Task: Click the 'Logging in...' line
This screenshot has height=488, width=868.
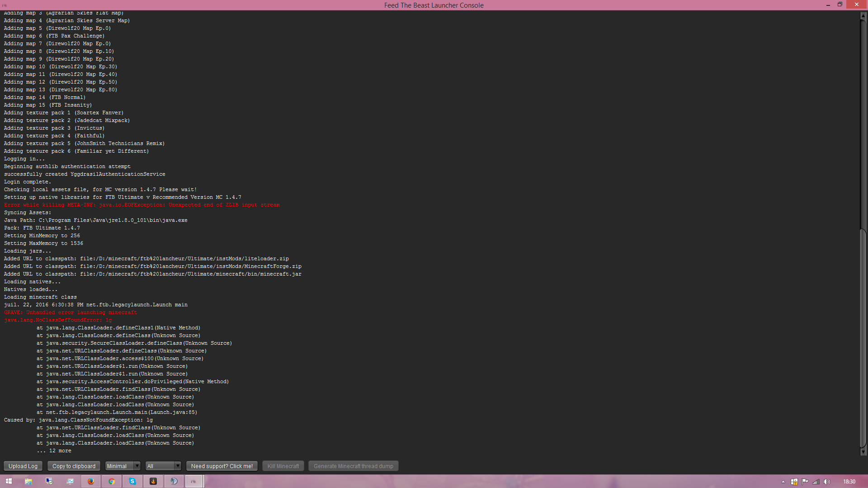Action: click(24, 159)
